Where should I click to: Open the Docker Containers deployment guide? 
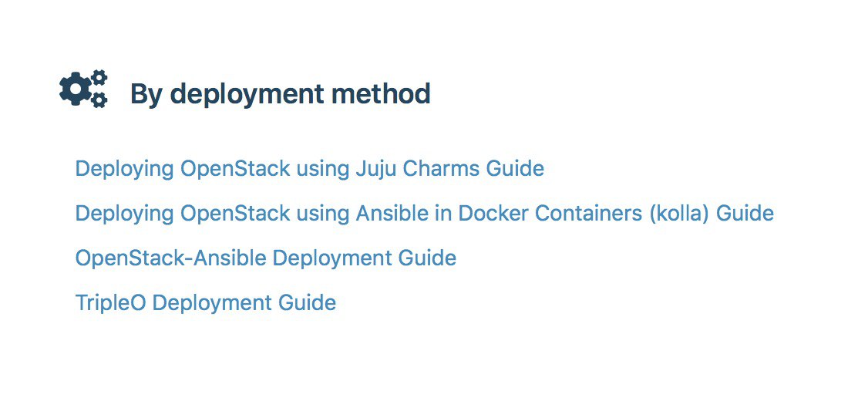tap(424, 213)
